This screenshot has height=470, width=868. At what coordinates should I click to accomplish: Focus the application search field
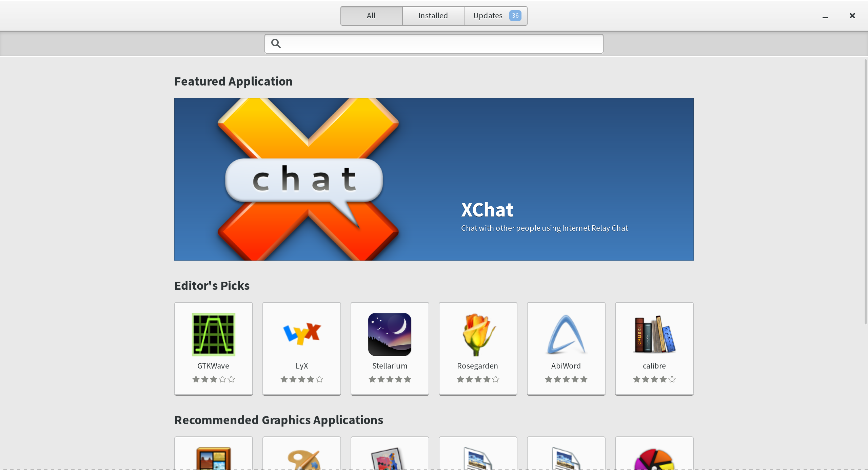434,43
